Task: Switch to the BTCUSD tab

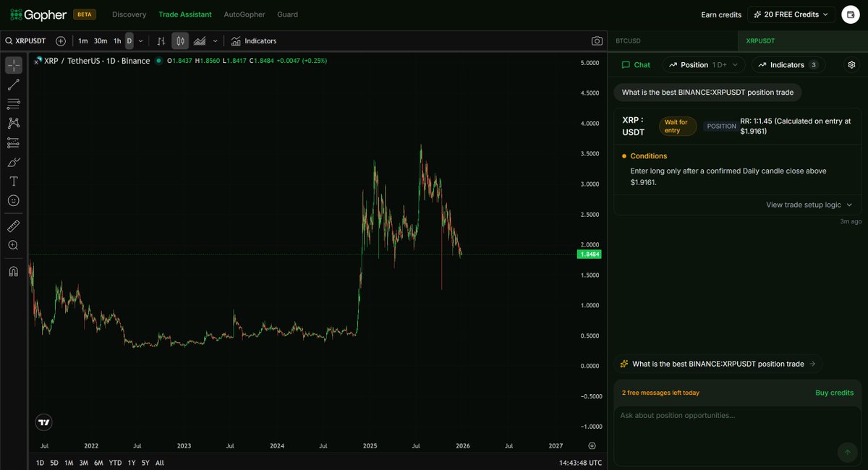Action: click(x=673, y=41)
